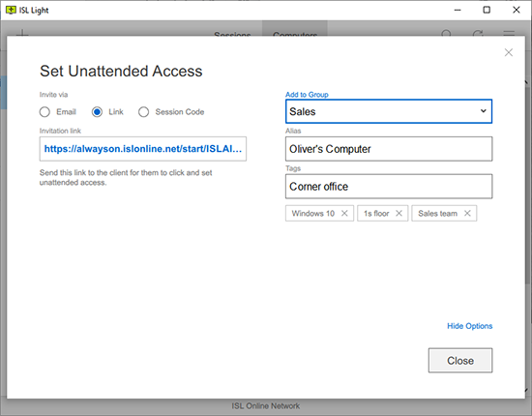Click the ISL Online Network status text

[x=266, y=406]
